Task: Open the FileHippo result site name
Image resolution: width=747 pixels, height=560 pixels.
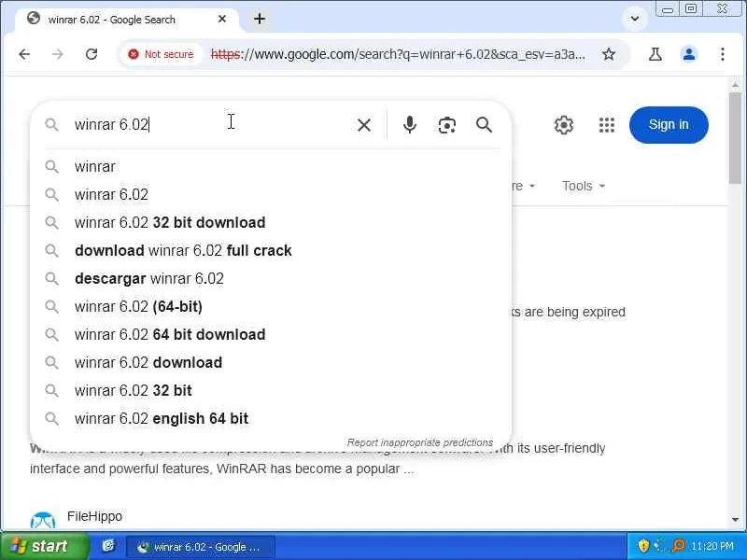Action: click(94, 516)
